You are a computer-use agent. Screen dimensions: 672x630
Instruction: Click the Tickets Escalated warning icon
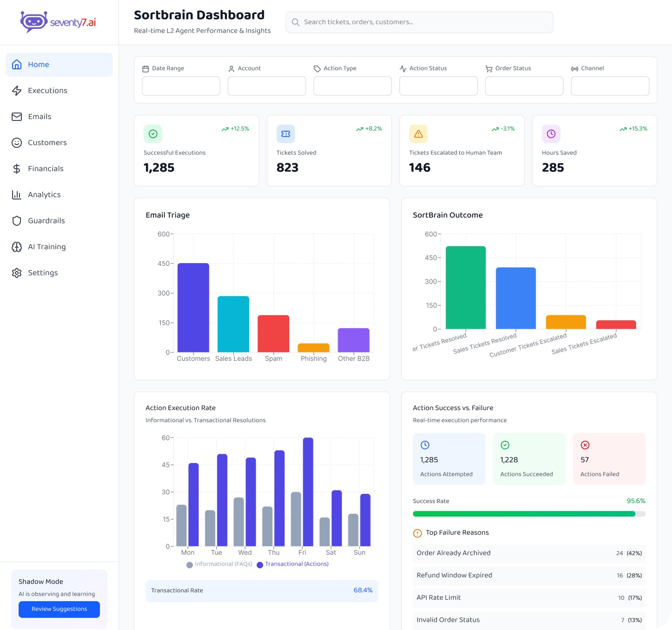(418, 134)
